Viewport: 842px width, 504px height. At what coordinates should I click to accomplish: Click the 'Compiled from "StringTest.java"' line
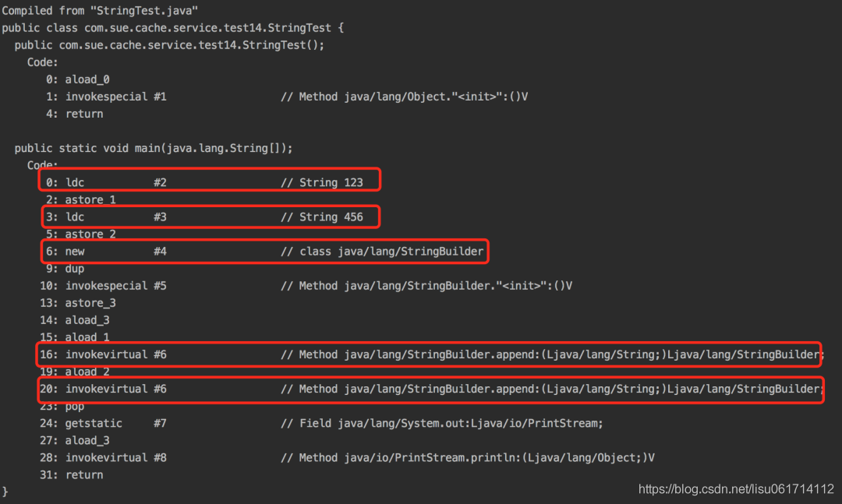100,10
